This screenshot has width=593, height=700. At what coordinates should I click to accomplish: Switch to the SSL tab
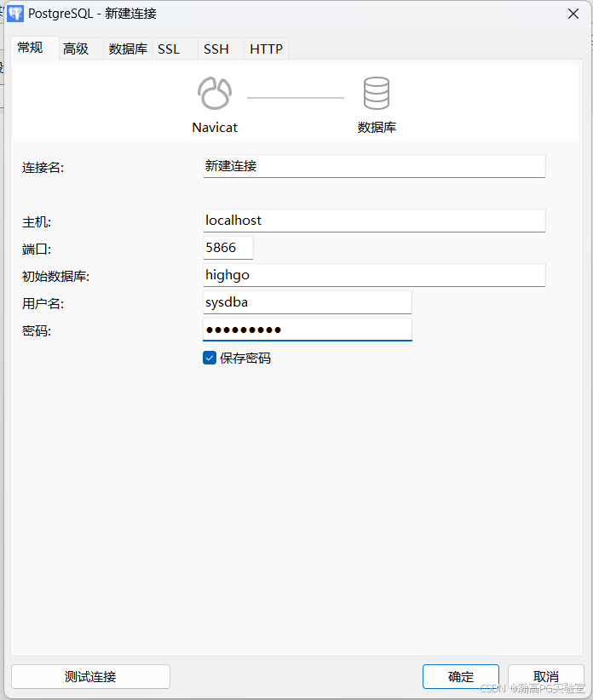pos(175,49)
